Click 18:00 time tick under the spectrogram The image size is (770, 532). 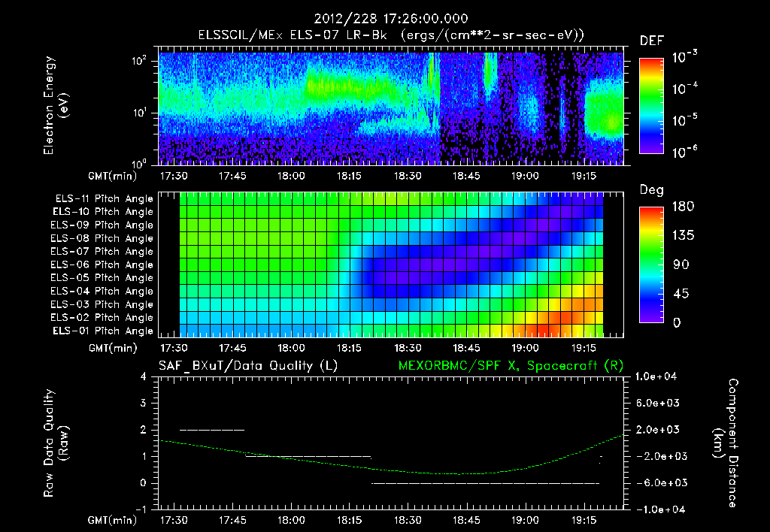[291, 176]
